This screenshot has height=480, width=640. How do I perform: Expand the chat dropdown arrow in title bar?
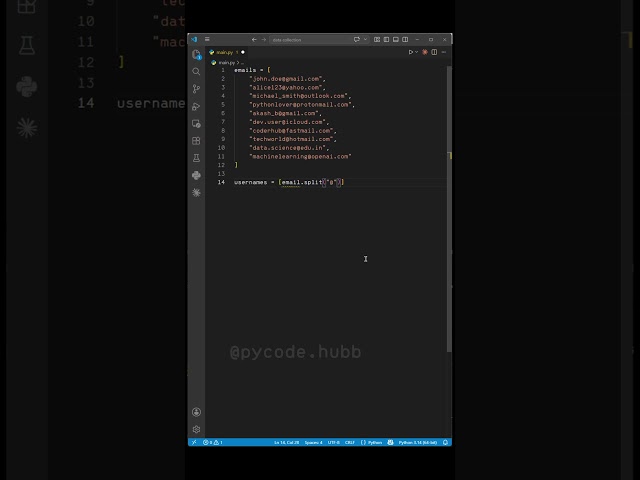[365, 40]
